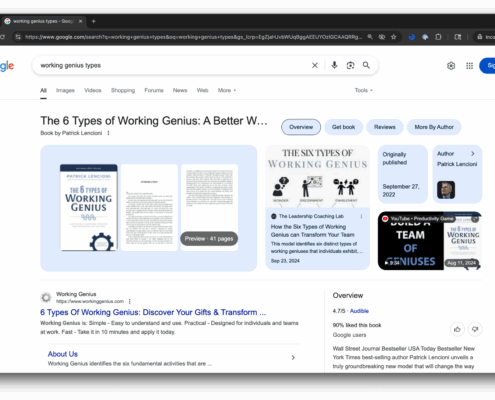
Task: Open Search by image camera icon
Action: (x=350, y=65)
